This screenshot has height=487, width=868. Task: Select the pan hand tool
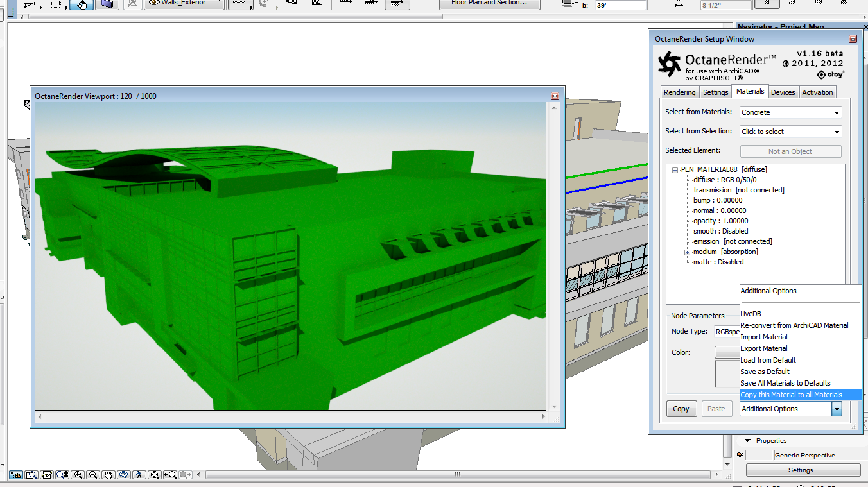coord(109,475)
